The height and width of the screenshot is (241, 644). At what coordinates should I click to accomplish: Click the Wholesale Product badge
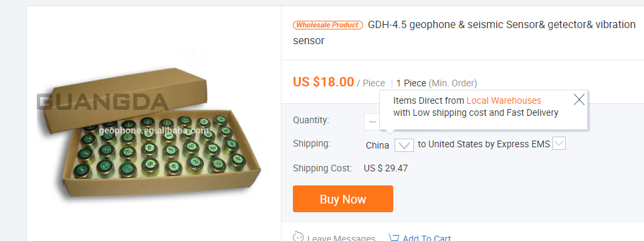(x=328, y=25)
